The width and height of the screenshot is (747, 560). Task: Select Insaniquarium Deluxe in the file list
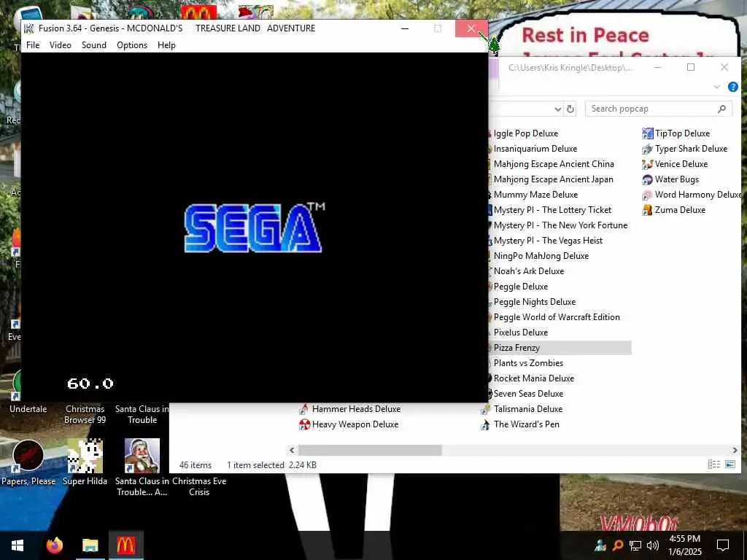coord(535,149)
